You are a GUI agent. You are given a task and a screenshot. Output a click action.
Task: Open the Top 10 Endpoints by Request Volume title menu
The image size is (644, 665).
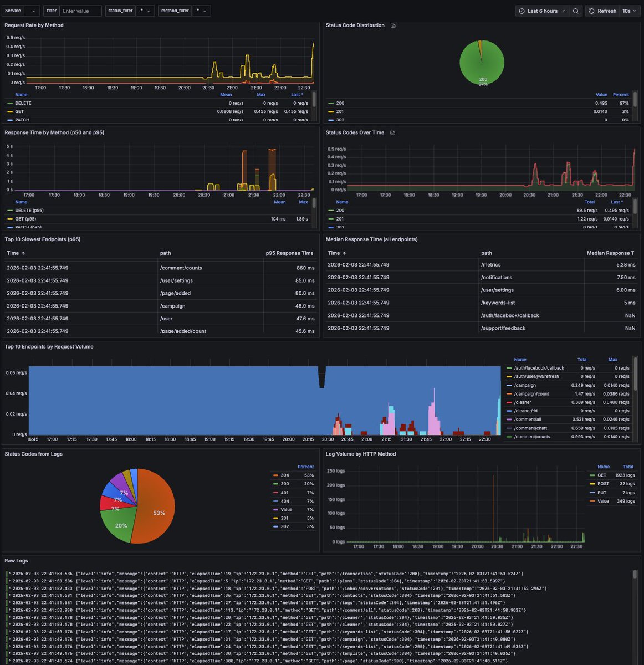point(49,347)
